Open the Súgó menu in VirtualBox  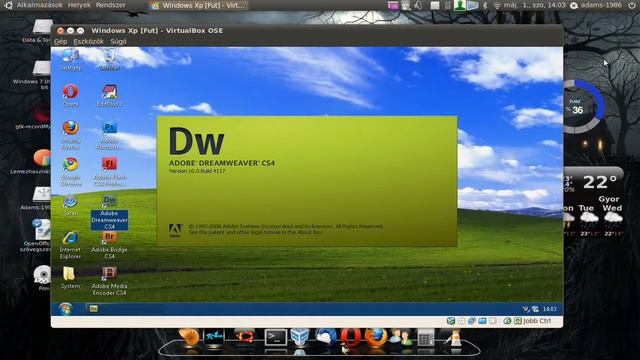pyautogui.click(x=118, y=41)
